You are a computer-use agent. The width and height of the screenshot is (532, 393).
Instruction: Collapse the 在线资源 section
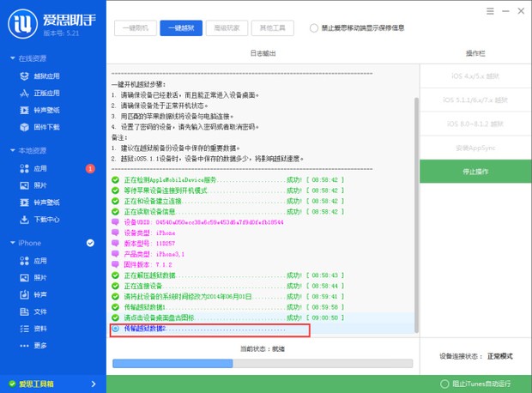click(x=13, y=58)
